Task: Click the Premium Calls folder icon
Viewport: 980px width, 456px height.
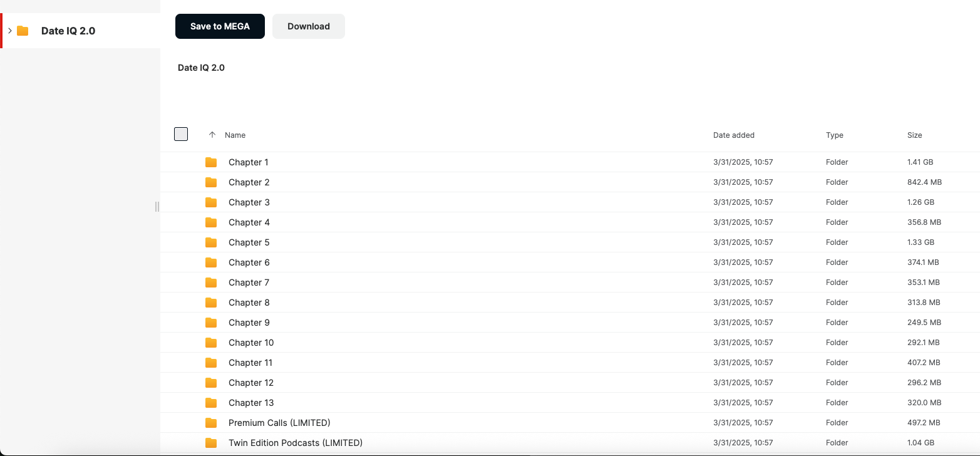Action: (x=211, y=423)
